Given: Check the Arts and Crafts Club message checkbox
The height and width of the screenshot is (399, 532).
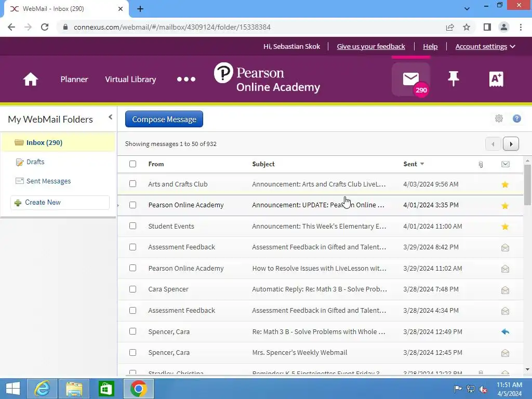Looking at the screenshot, I should (132, 184).
